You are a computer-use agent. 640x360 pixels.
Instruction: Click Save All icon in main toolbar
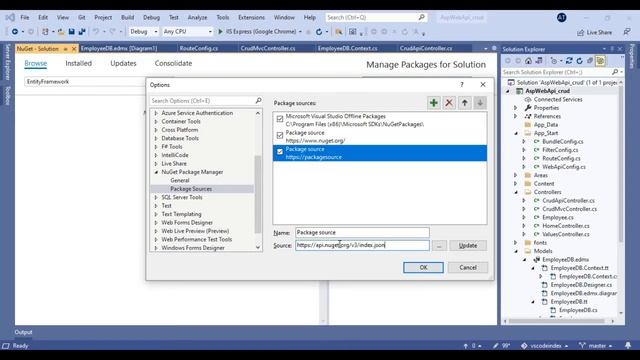[x=82, y=31]
